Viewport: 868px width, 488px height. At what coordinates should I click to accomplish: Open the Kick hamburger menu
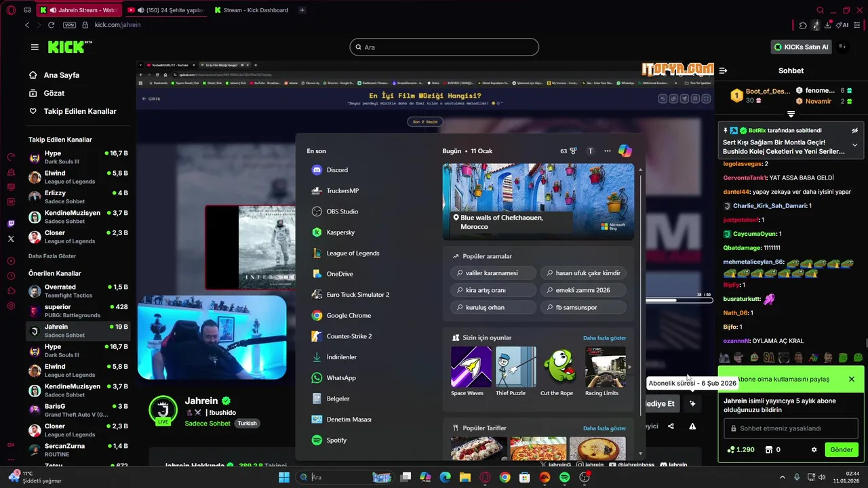click(35, 47)
